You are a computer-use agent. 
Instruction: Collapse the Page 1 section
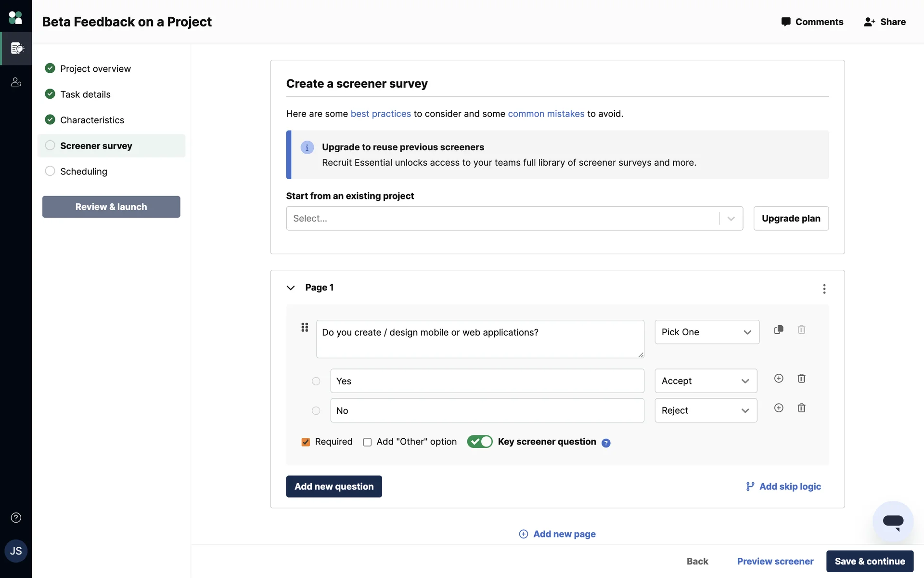[x=291, y=288]
